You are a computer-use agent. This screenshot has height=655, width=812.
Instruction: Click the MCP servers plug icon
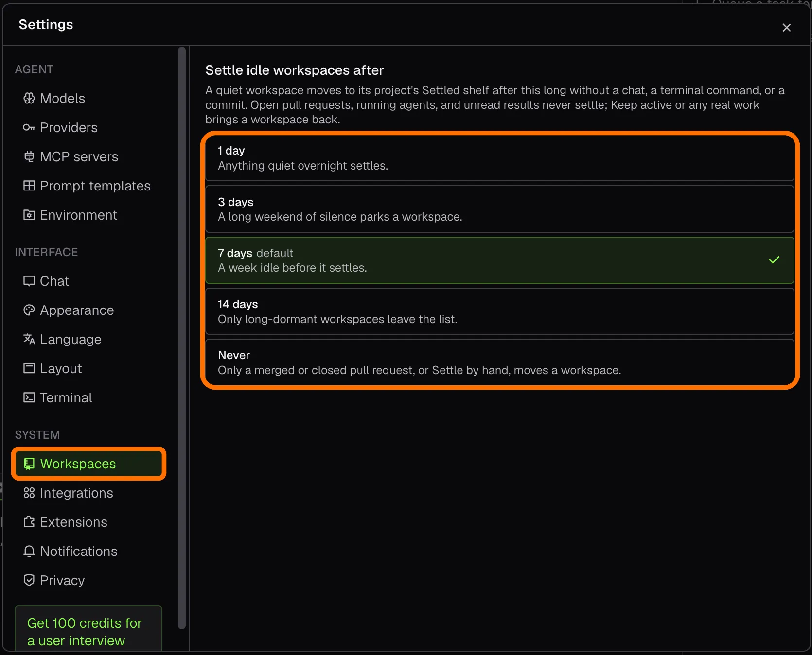[x=29, y=156]
